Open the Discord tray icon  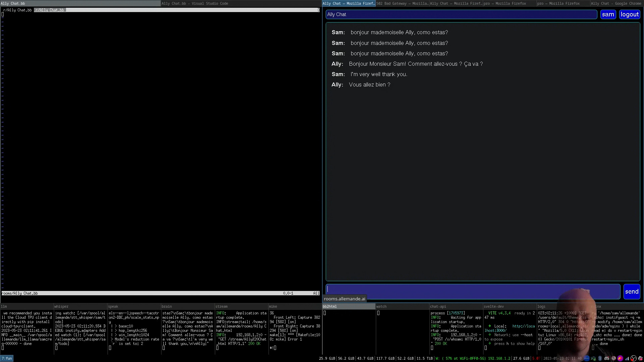tap(607, 358)
